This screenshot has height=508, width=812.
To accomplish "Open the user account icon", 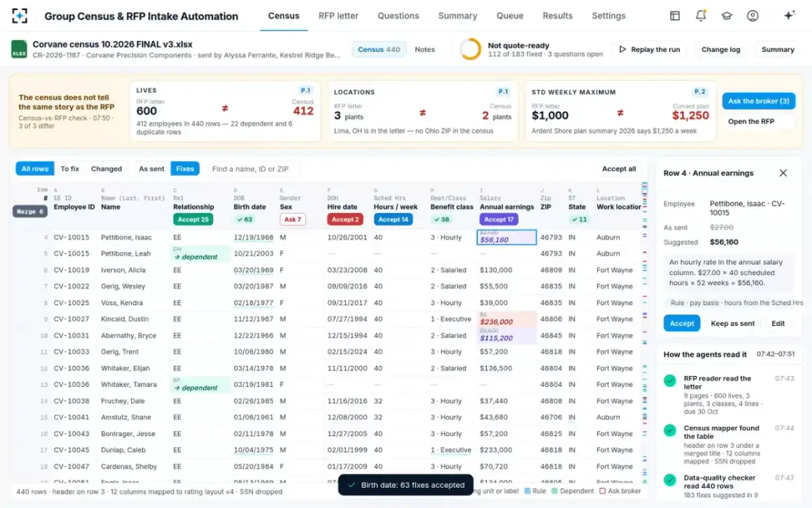I will (752, 16).
